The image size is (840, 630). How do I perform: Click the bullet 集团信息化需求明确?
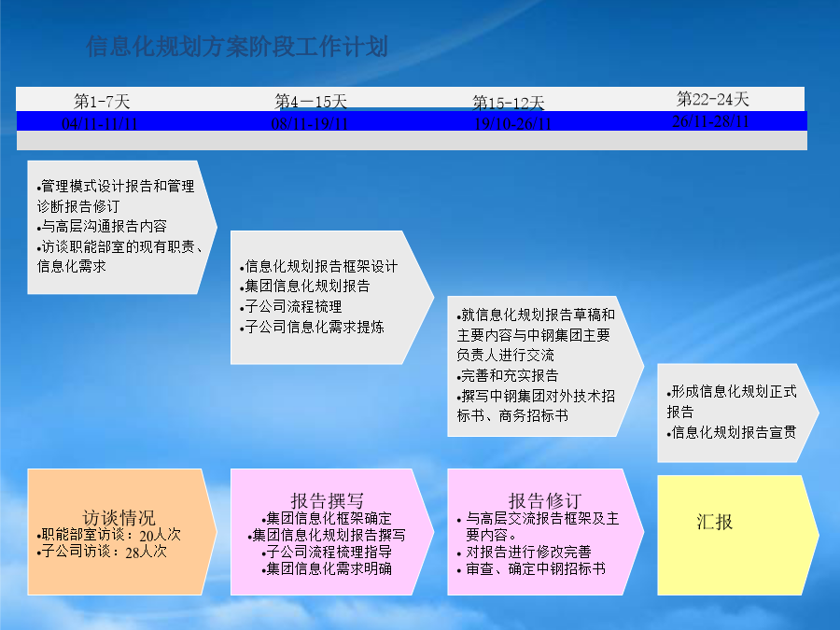click(327, 568)
